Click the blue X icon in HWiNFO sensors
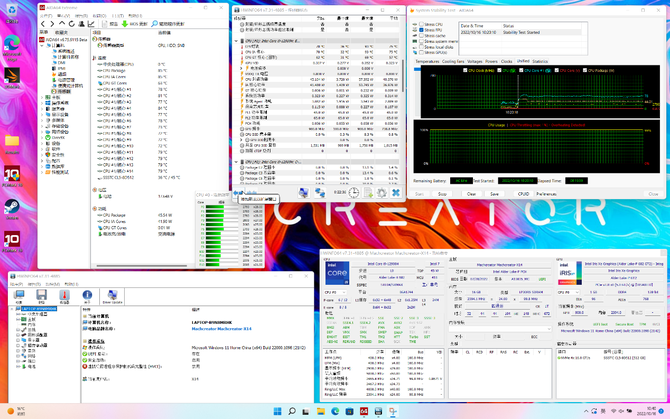The image size is (670, 419). click(x=396, y=193)
